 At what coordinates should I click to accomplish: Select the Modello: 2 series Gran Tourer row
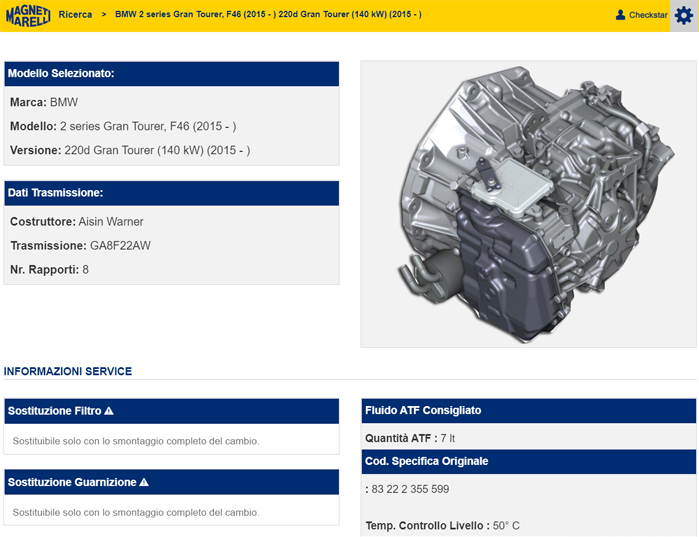pyautogui.click(x=123, y=127)
